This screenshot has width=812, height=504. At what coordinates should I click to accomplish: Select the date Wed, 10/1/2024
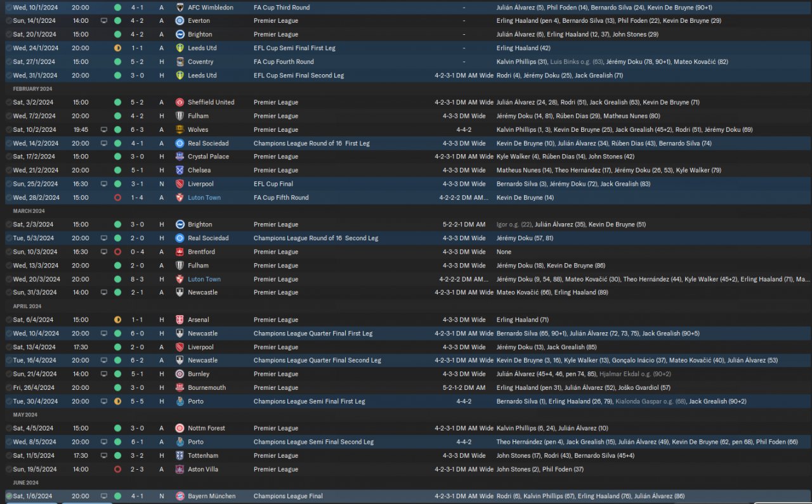[36, 8]
